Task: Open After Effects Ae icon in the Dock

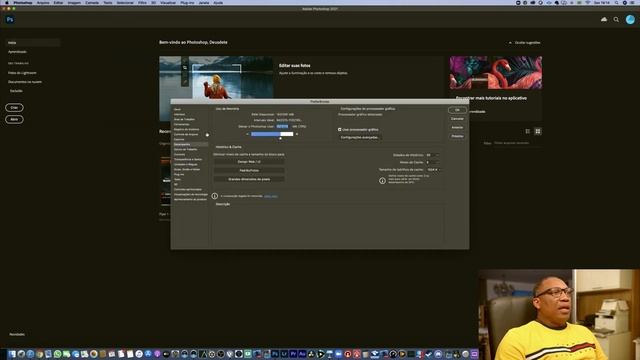Action: (302, 354)
